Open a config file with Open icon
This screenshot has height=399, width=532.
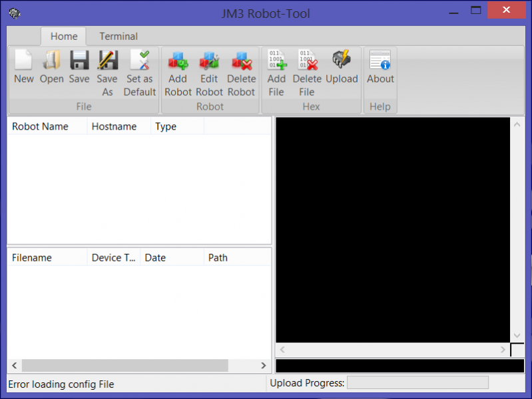51,61
